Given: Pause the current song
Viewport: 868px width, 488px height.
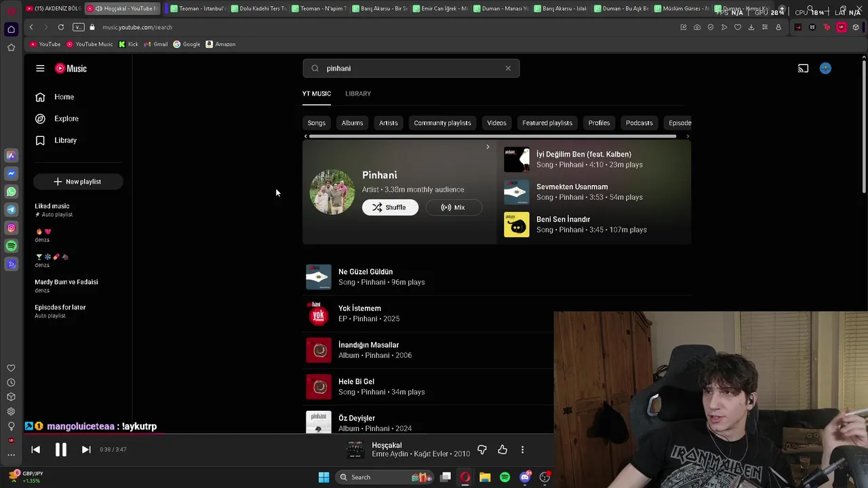Looking at the screenshot, I should (x=60, y=449).
